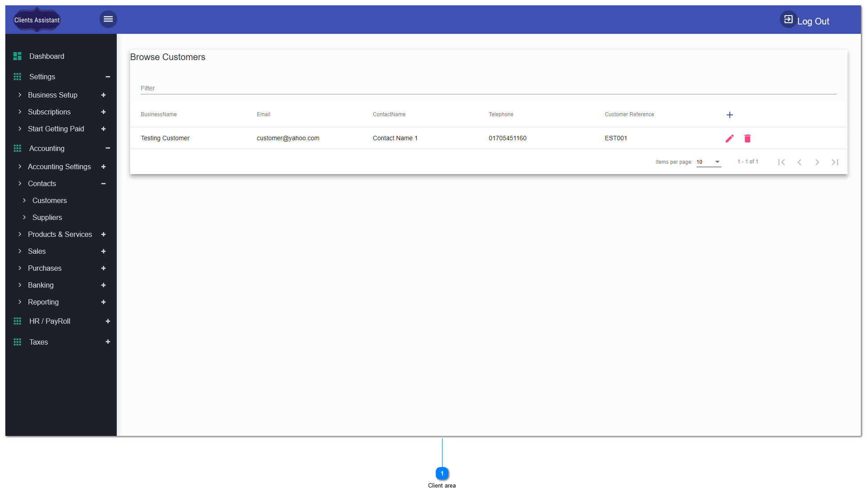
Task: Select Sales from sidebar menu
Action: pos(37,251)
